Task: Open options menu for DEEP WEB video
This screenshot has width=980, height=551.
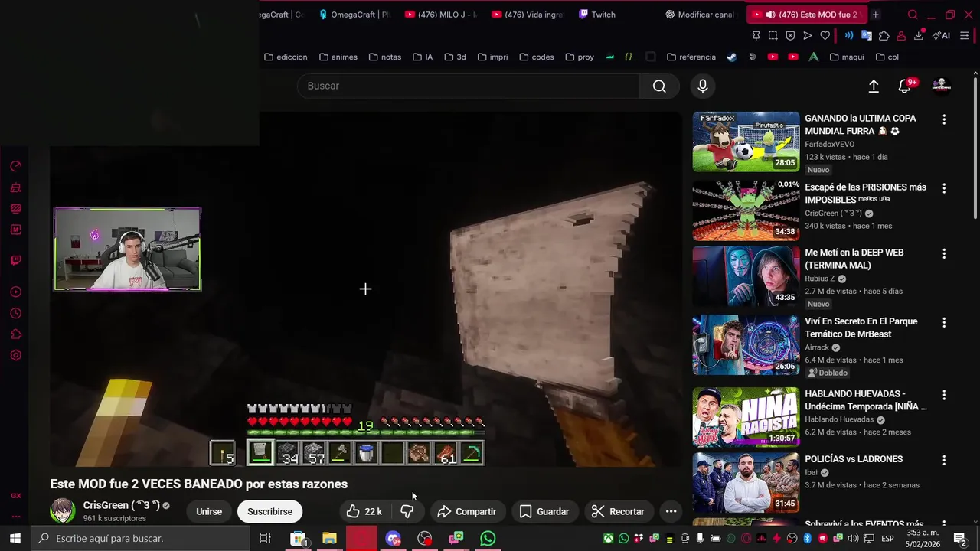Action: [944, 253]
